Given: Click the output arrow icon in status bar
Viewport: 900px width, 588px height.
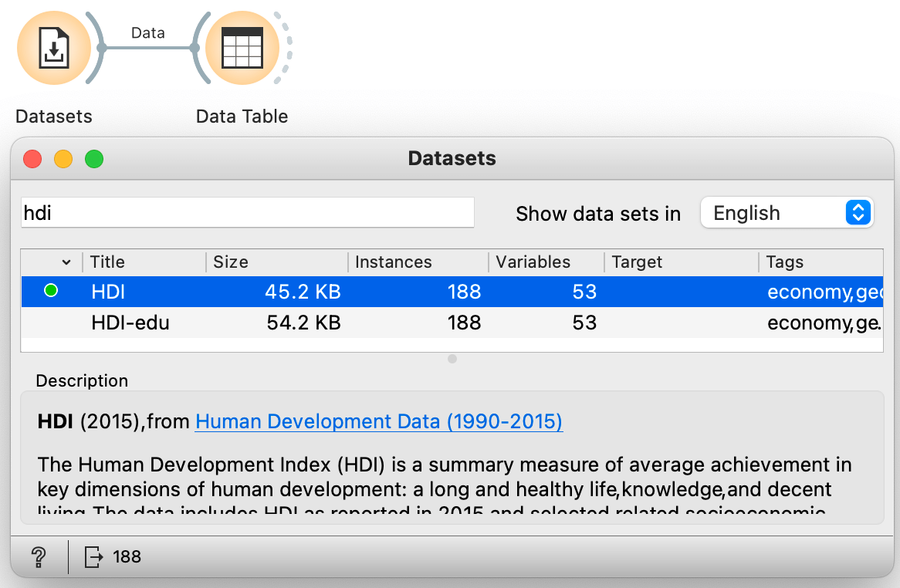Looking at the screenshot, I should point(93,556).
